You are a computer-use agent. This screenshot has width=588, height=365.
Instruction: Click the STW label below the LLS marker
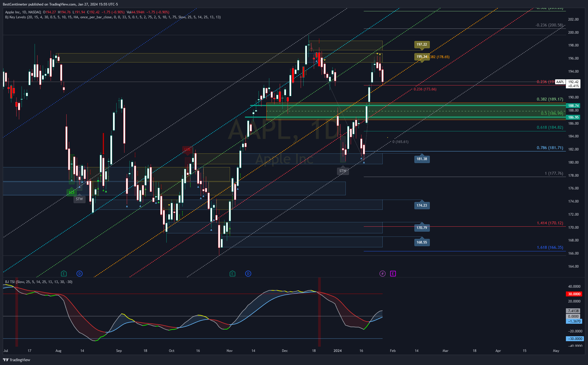pos(79,199)
